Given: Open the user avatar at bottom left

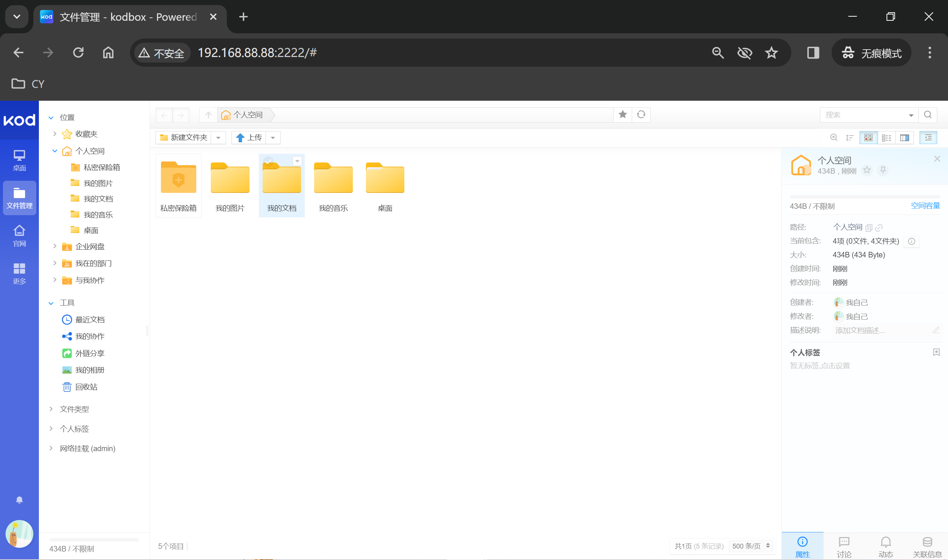Looking at the screenshot, I should 19,534.
